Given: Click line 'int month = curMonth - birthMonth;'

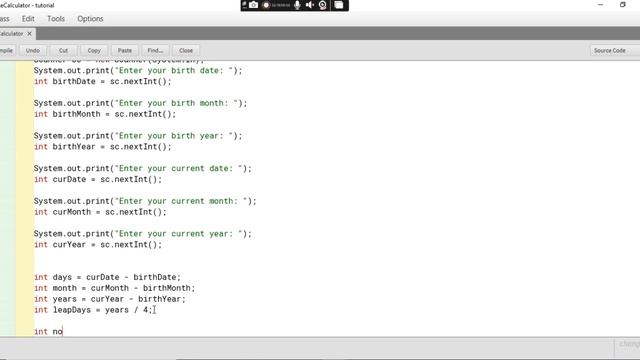Looking at the screenshot, I should 115,288.
